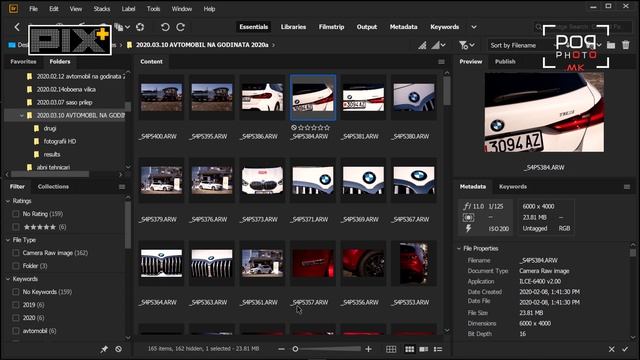
Task: Delete item with the trash icon
Action: tap(626, 45)
